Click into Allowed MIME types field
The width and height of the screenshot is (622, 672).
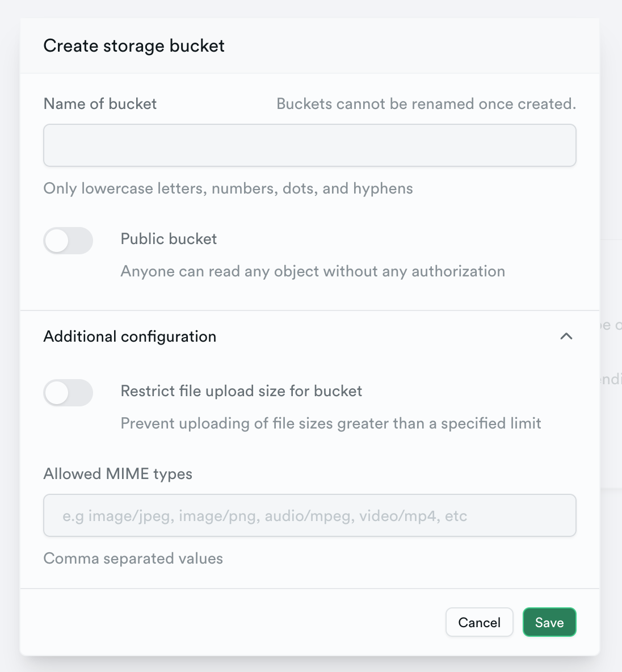point(309,515)
